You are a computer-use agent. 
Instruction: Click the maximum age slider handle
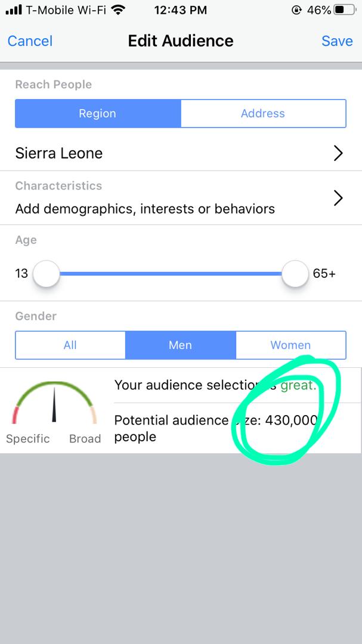tap(295, 274)
